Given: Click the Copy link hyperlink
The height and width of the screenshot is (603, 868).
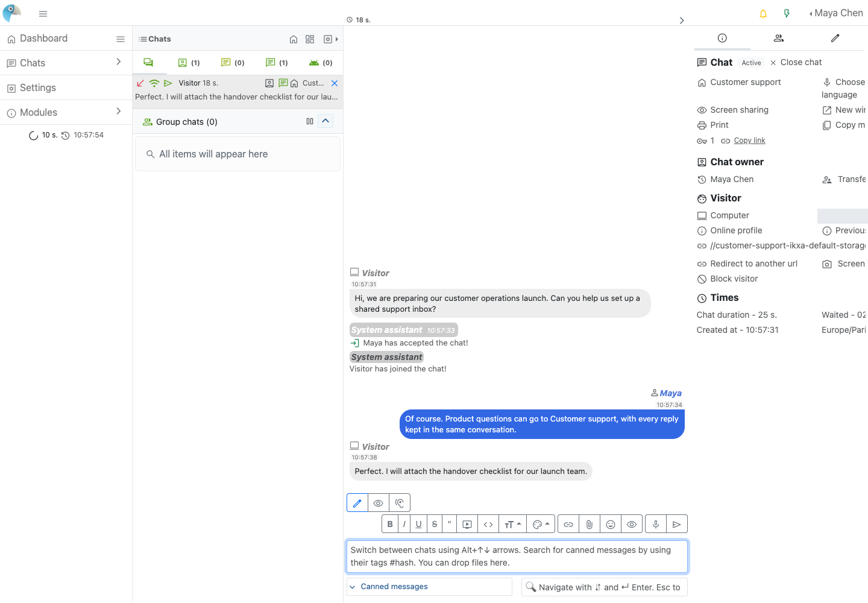Looking at the screenshot, I should 749,140.
